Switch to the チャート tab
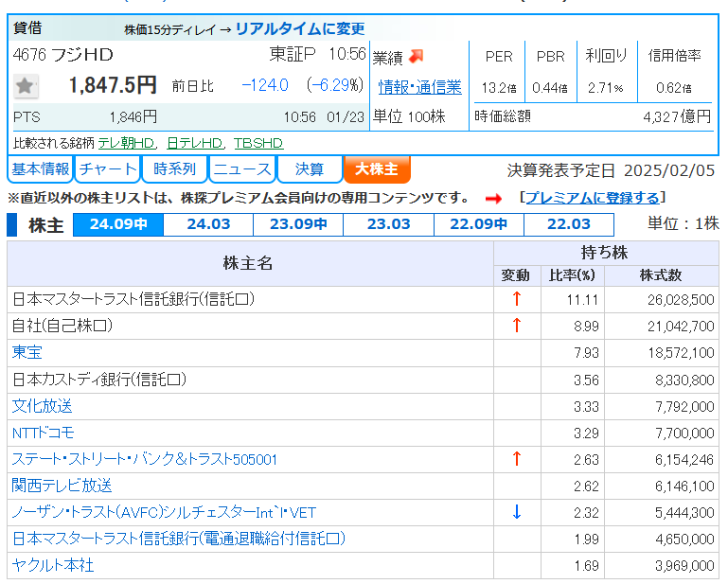Viewport: 728px width, 584px height. 107,169
